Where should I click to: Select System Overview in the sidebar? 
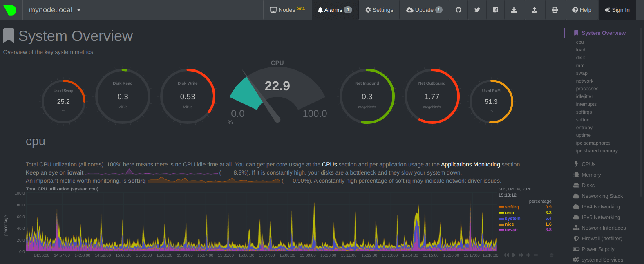603,33
